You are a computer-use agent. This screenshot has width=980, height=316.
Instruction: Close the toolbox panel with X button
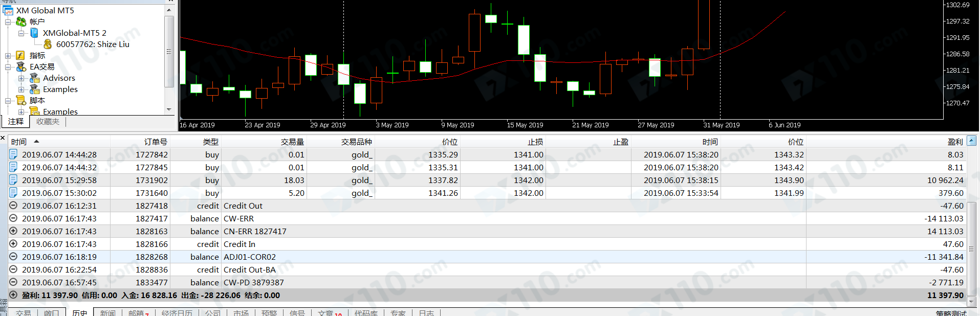(3, 138)
